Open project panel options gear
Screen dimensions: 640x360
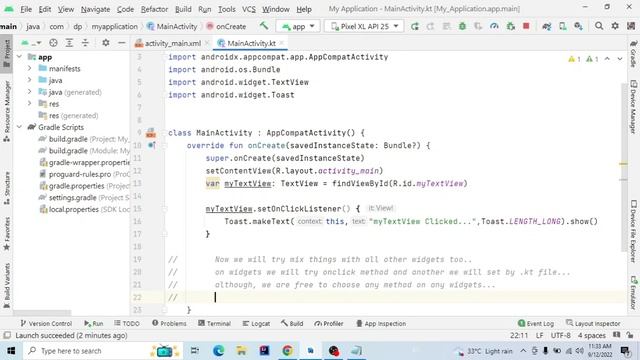click(x=106, y=43)
